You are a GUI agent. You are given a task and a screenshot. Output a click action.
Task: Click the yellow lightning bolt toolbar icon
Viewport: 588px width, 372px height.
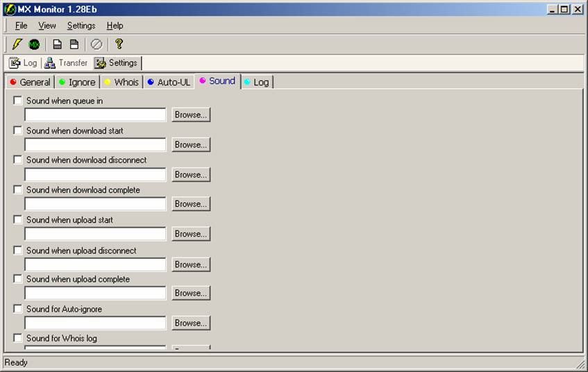17,44
